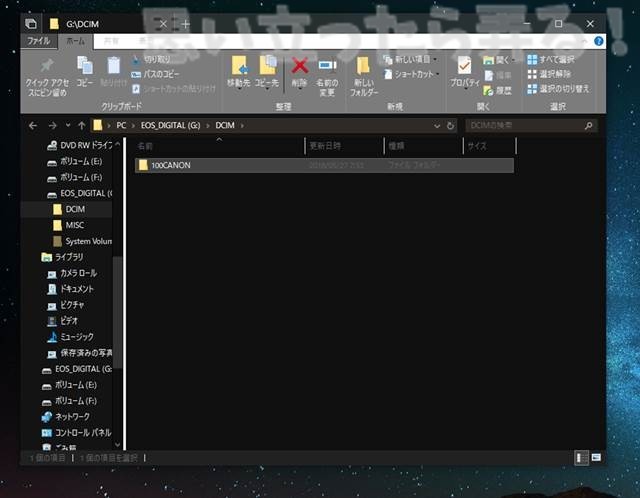
Task: Open the expanded EOS_DIGITAL drive above DCIM
Action: point(80,193)
